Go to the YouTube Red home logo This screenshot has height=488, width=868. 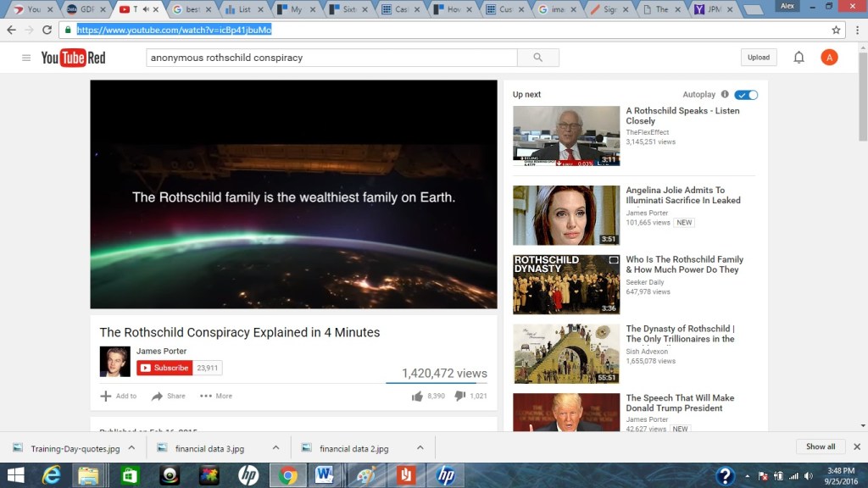[x=73, y=58]
